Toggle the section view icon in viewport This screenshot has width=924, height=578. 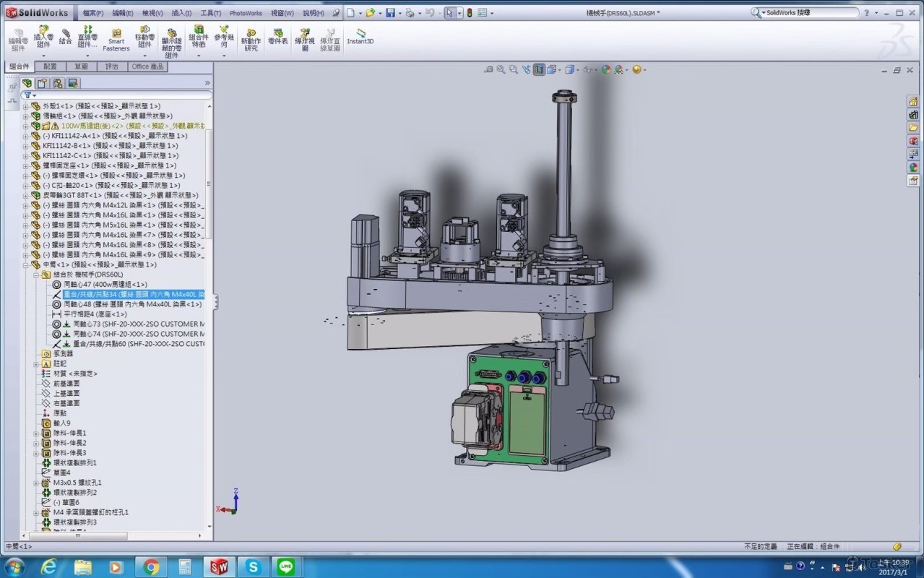tap(539, 70)
